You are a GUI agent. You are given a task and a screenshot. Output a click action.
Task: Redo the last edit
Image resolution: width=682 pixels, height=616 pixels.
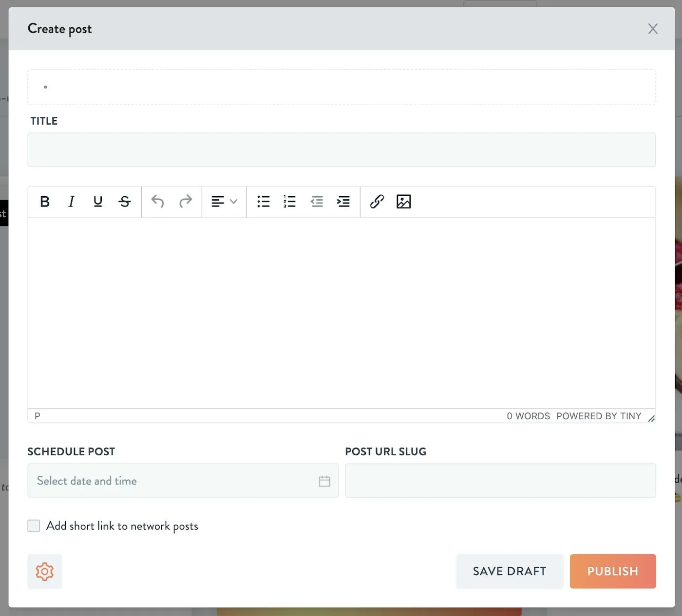click(x=186, y=202)
